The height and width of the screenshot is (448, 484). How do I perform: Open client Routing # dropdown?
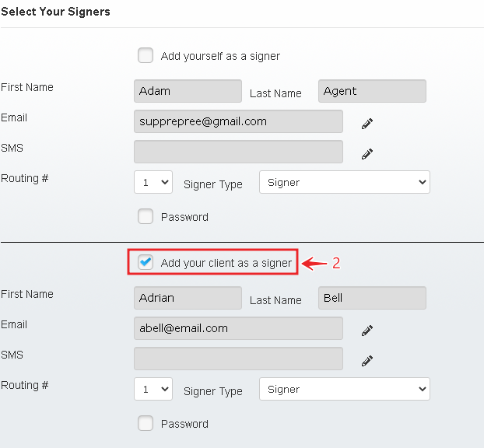point(153,389)
